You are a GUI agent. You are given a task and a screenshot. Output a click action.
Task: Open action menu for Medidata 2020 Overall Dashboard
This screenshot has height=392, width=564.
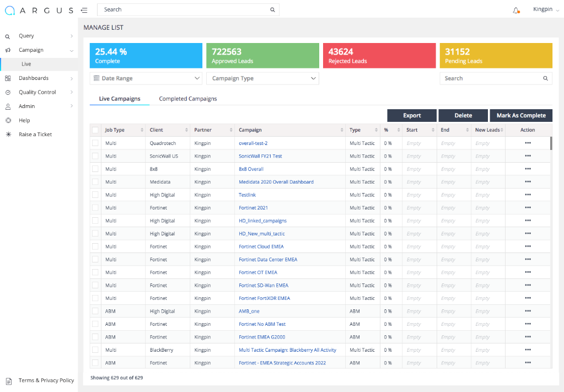pos(528,182)
